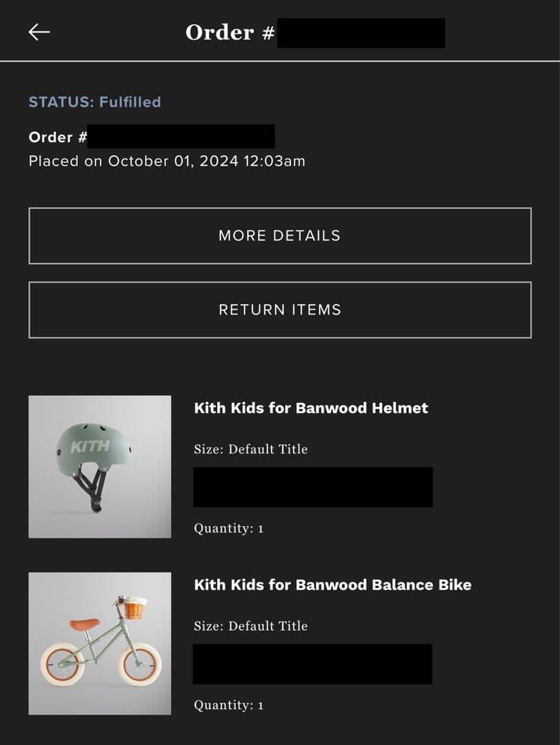Select Quantity: 1 under the balance bike

coord(228,705)
